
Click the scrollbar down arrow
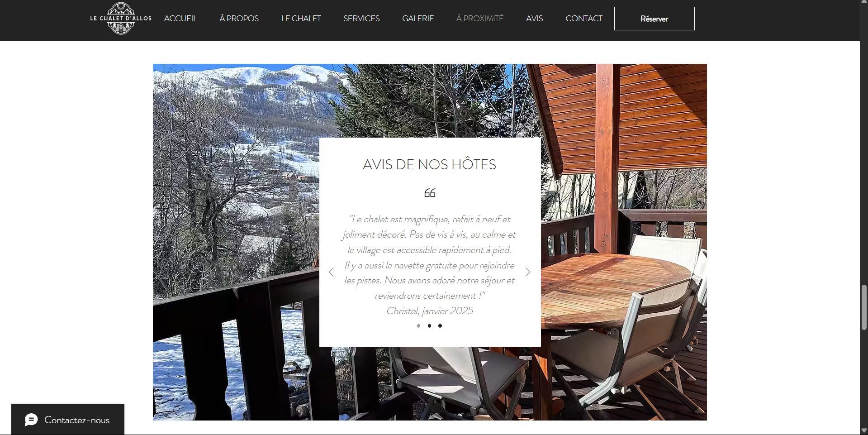(x=864, y=430)
